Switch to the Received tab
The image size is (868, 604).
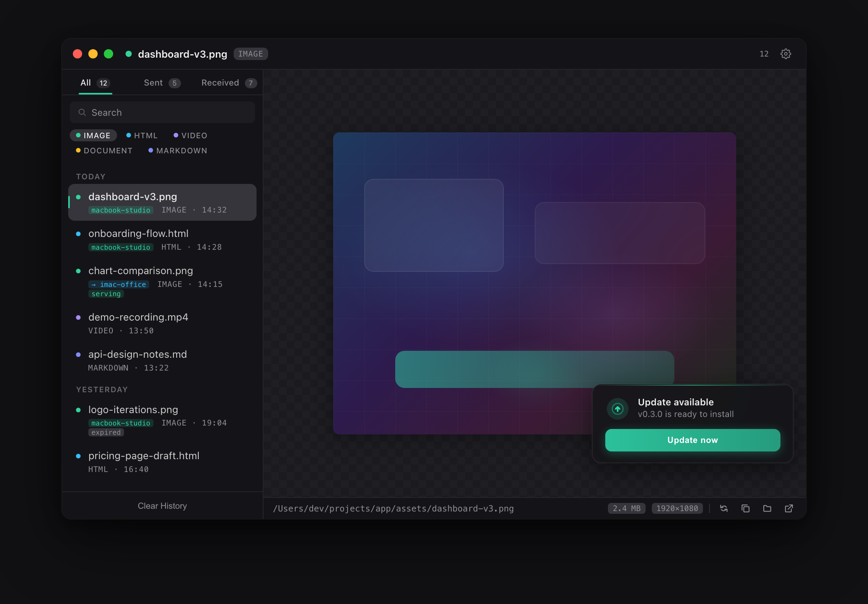click(x=229, y=83)
